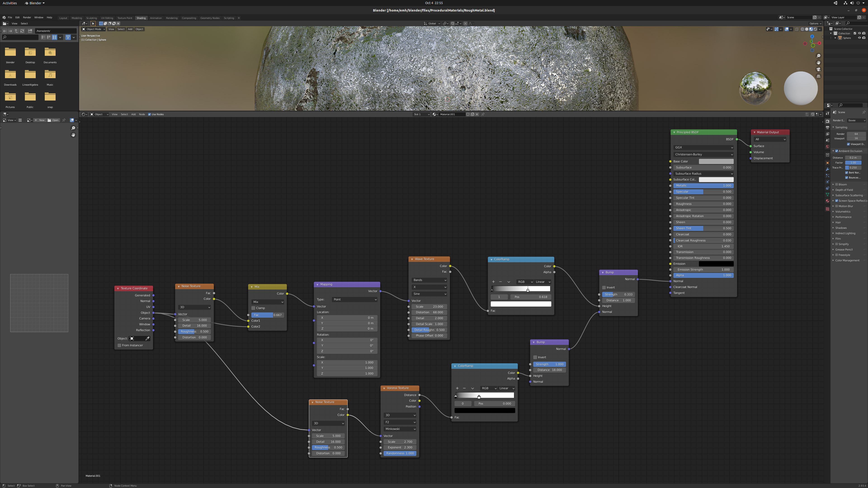Viewport: 868px width, 488px height.
Task: Open the Material properties tab icon
Action: point(827,201)
